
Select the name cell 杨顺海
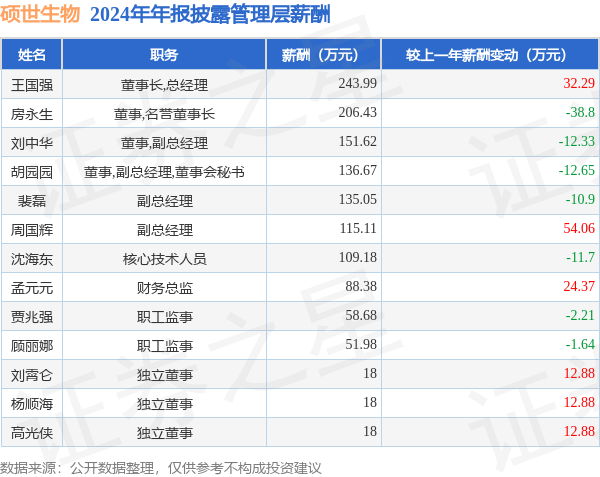click(32, 405)
